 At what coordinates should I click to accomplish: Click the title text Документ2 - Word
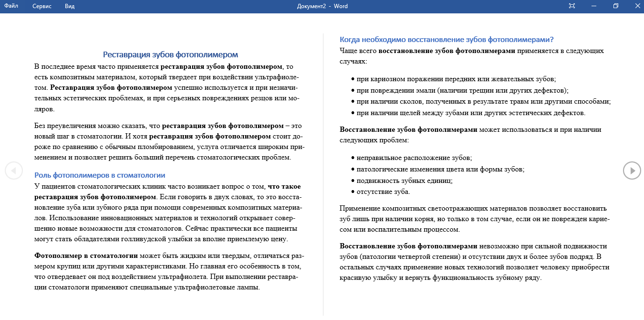[322, 6]
